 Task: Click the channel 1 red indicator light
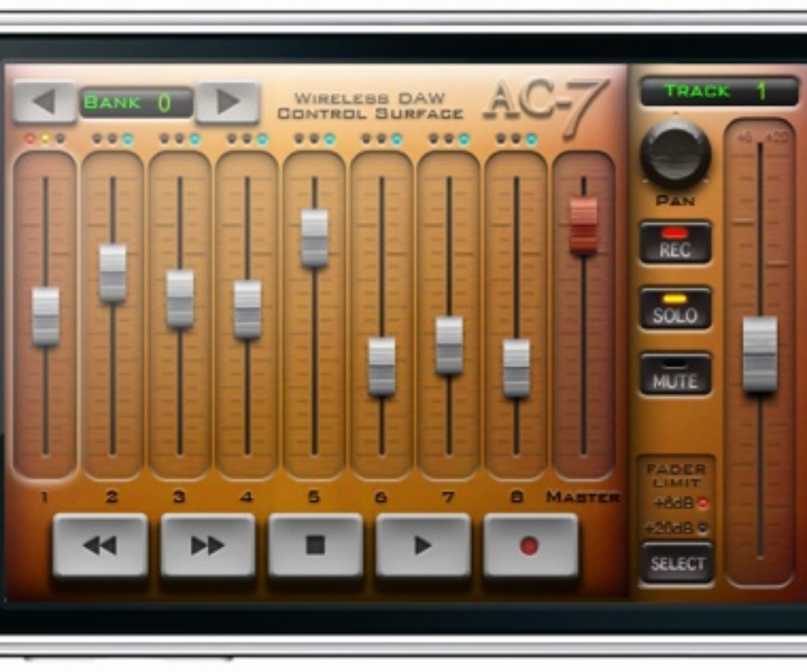coord(30,139)
